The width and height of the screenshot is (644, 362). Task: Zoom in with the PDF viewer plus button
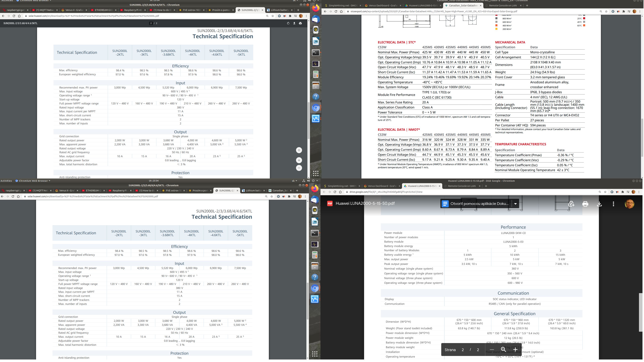[299, 160]
